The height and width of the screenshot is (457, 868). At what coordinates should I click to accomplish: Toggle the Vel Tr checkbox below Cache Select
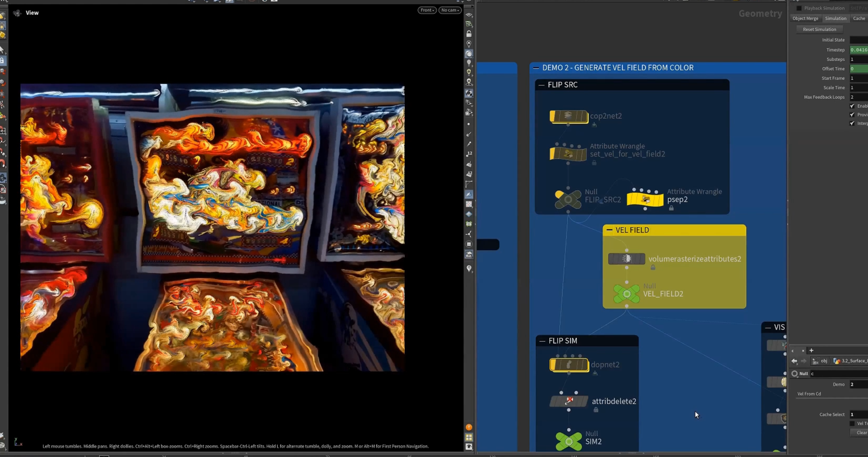point(852,423)
